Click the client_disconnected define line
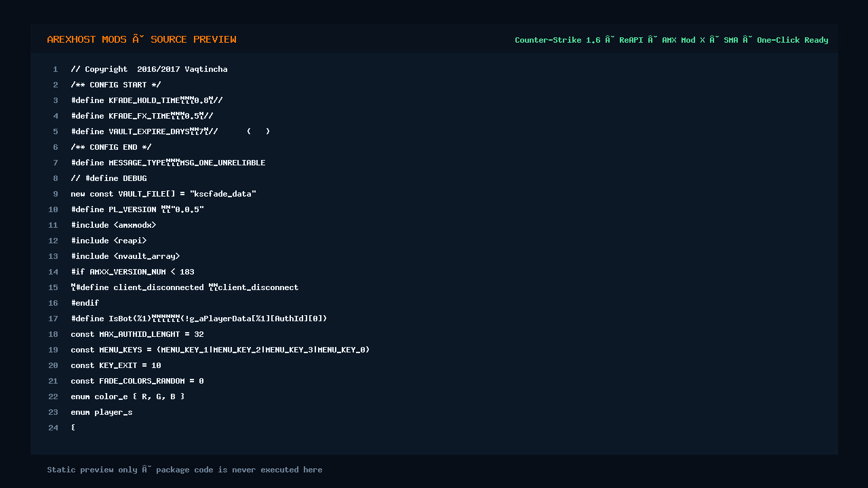Screen dimensions: 868x488 pos(184,287)
